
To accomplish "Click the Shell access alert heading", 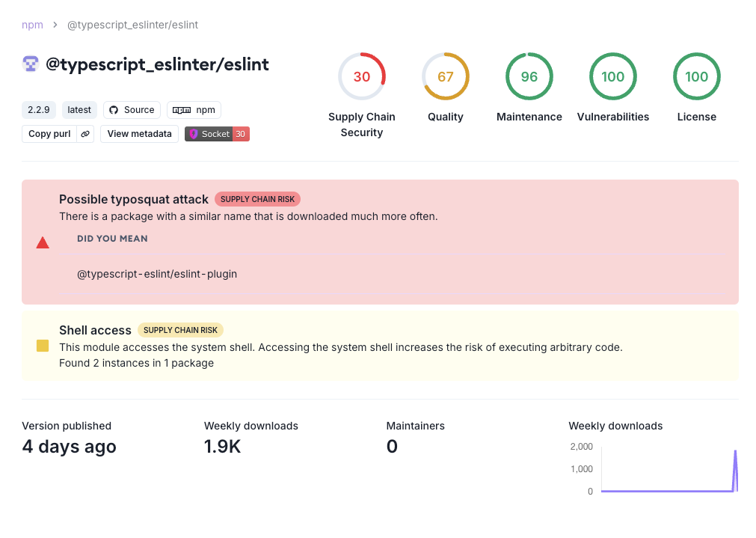I will coord(95,330).
